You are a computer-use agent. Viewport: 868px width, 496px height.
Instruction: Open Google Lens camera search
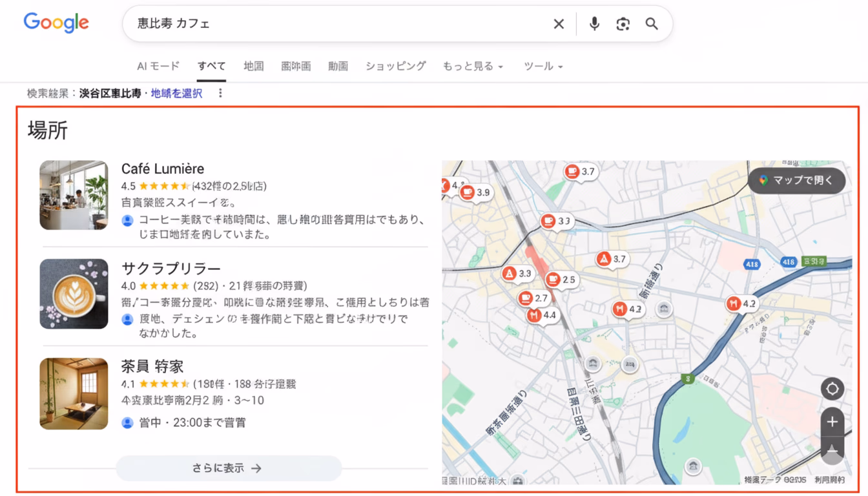tap(623, 24)
